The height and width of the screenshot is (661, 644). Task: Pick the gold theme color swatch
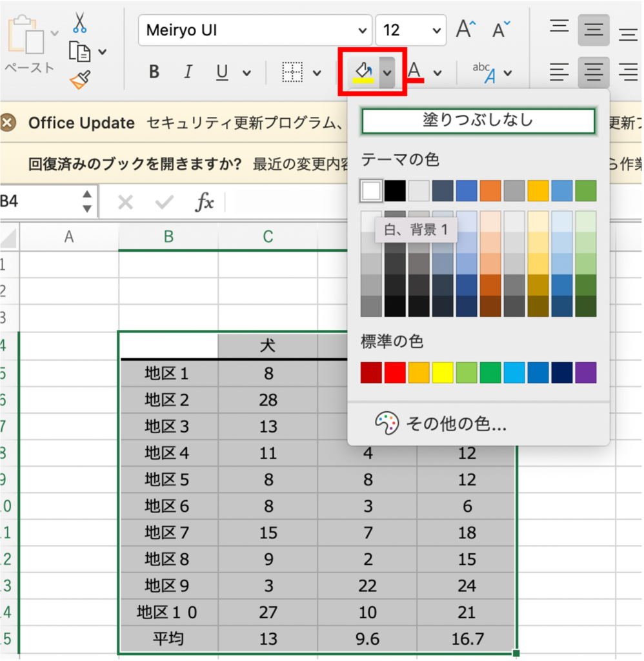pyautogui.click(x=538, y=190)
